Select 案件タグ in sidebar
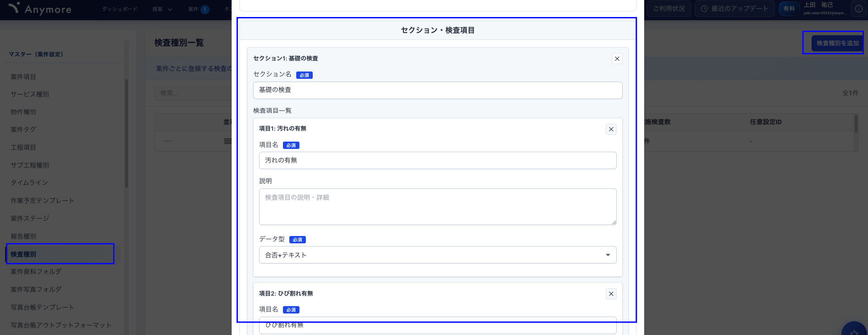 click(x=23, y=130)
